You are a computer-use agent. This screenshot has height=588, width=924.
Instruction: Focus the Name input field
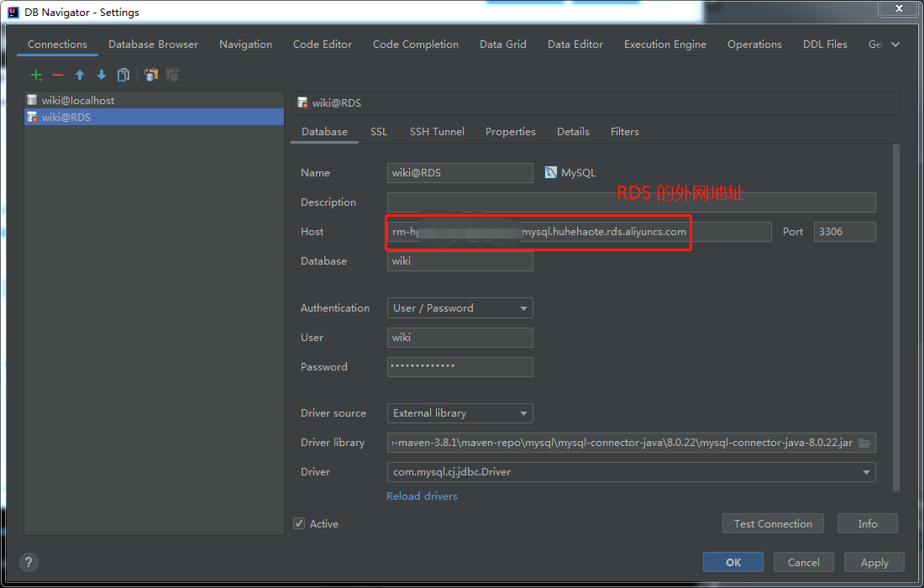(459, 173)
